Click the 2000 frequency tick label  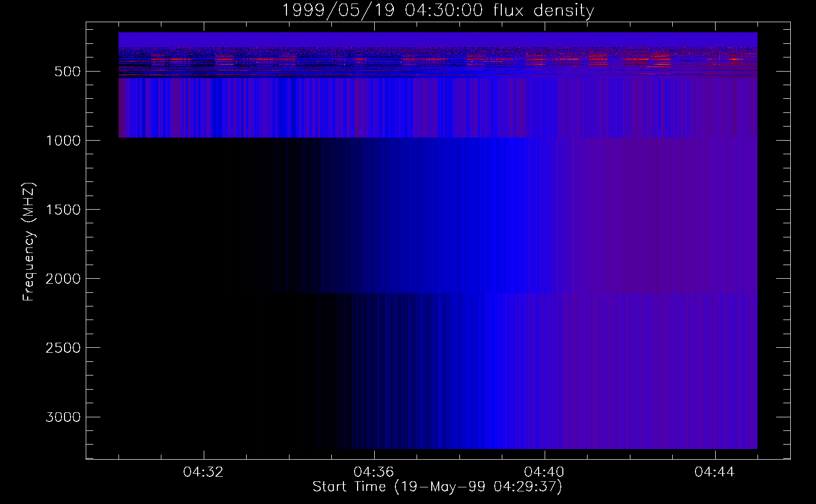[63, 279]
